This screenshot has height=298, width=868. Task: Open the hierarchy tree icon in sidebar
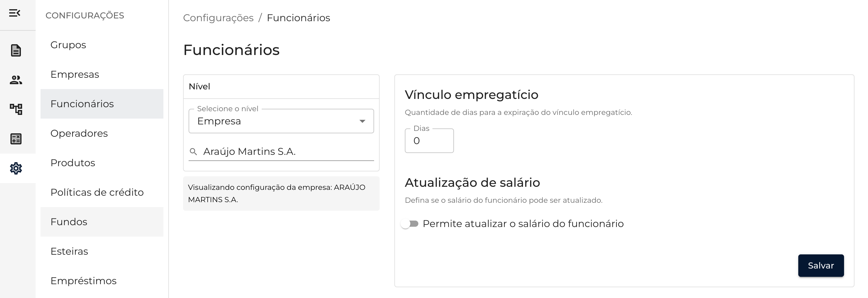pyautogui.click(x=16, y=109)
